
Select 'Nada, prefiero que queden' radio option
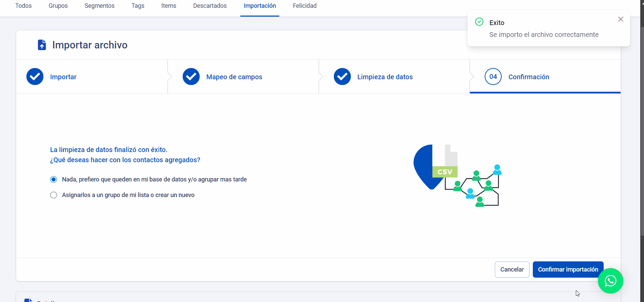pos(54,179)
